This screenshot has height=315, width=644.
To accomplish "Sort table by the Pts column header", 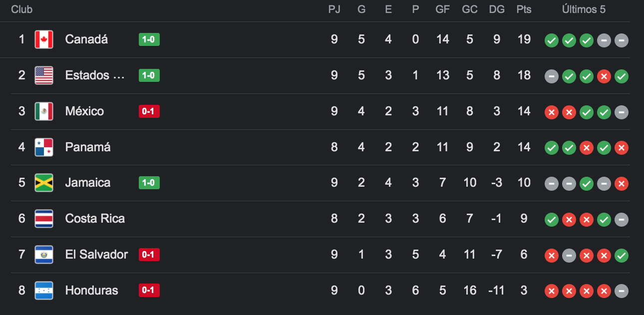I will (x=524, y=9).
